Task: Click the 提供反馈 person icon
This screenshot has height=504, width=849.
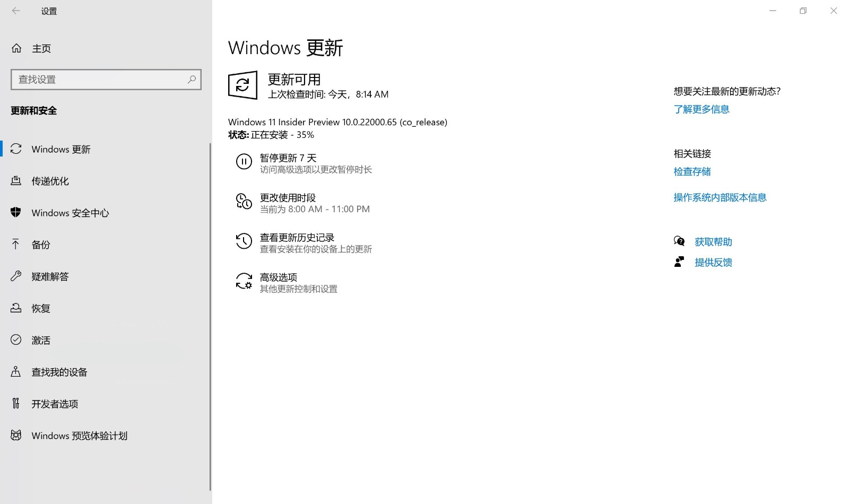Action: coord(679,262)
